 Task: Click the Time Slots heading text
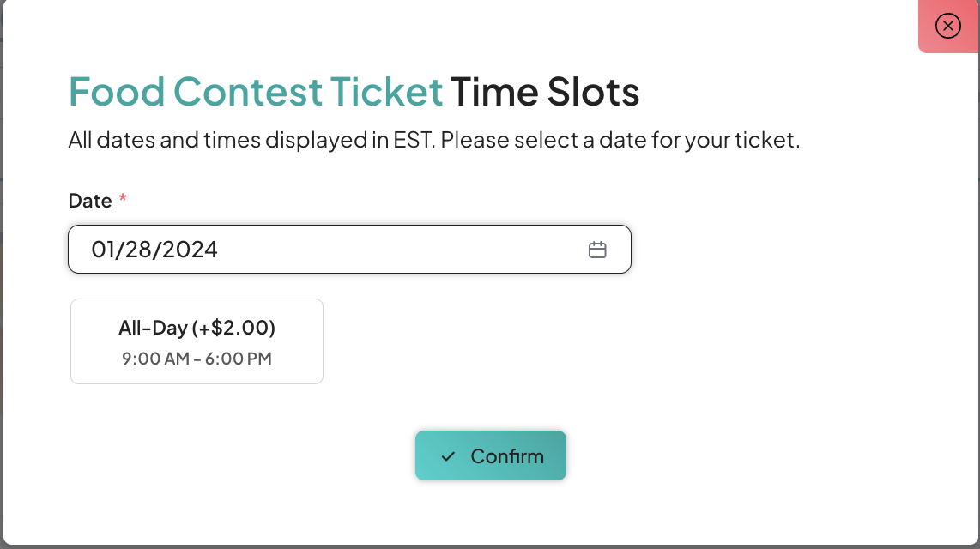pos(545,92)
